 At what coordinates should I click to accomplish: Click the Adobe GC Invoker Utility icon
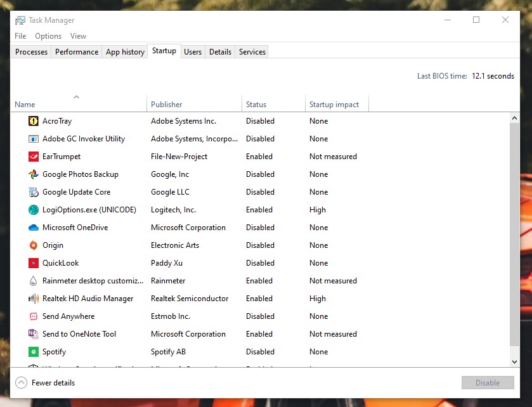pos(33,139)
